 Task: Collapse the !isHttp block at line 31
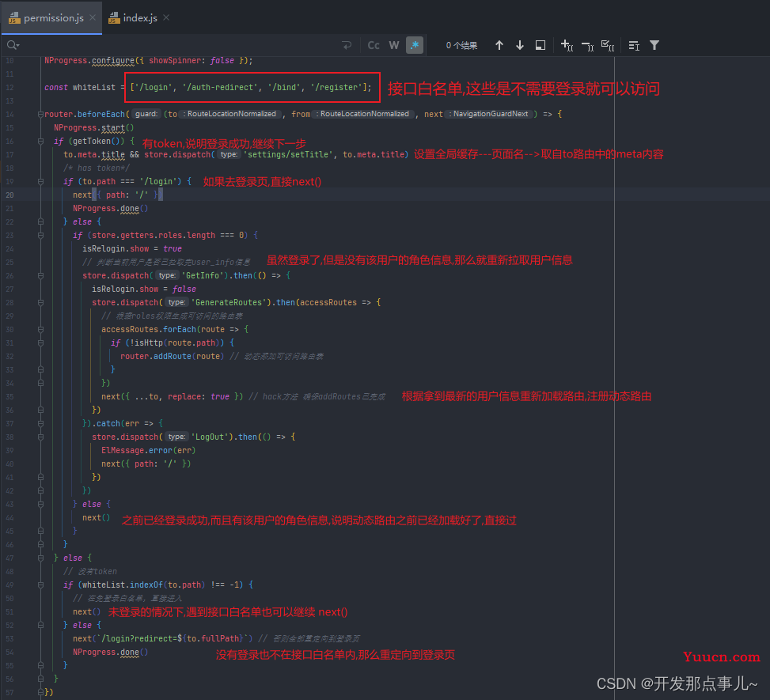coord(41,342)
